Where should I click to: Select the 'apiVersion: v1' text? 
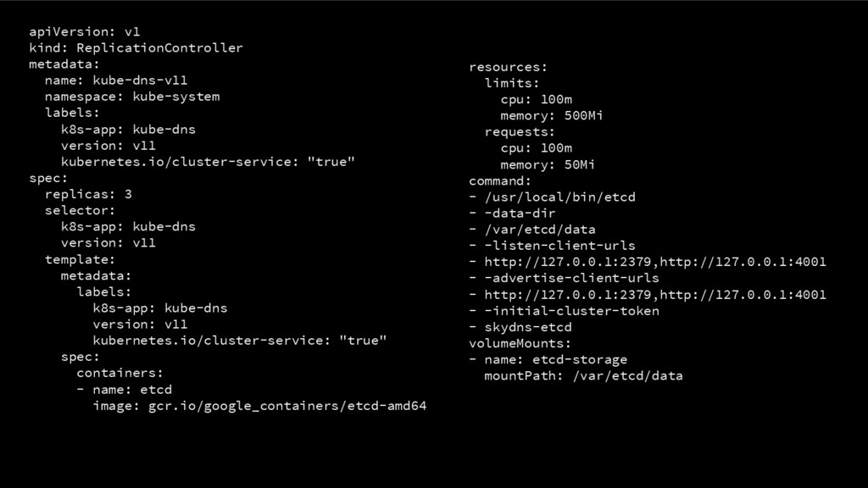[x=84, y=32]
